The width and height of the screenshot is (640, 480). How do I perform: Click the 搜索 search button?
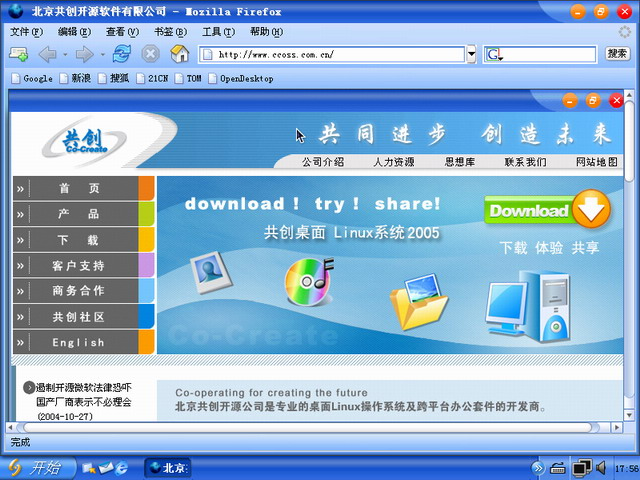[x=617, y=54]
